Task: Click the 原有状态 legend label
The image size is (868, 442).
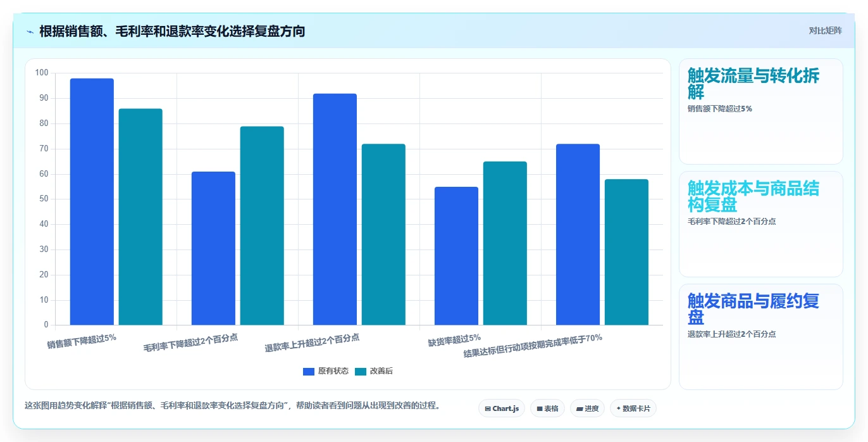Action: click(x=333, y=372)
